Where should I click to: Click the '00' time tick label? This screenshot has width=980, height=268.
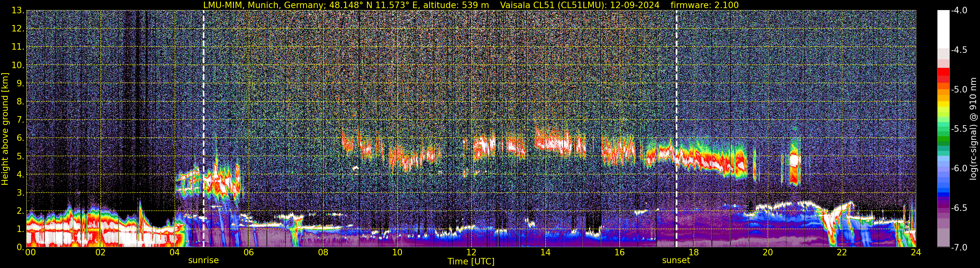[31, 252]
